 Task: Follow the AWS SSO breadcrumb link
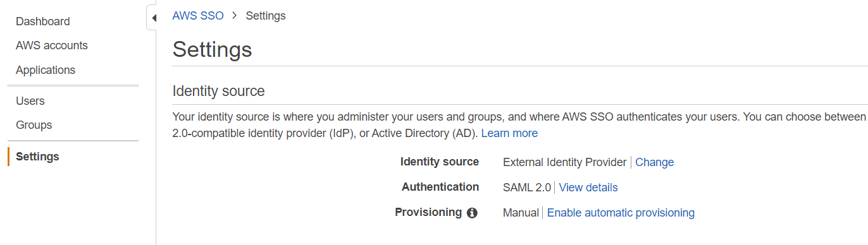(198, 16)
